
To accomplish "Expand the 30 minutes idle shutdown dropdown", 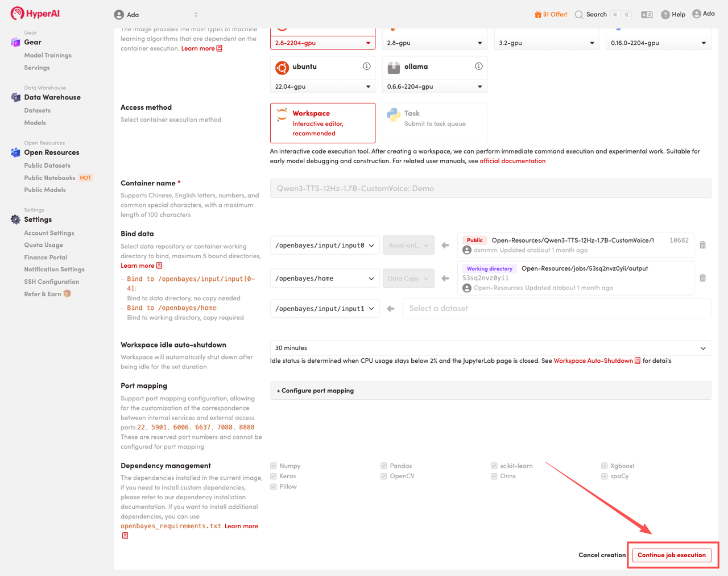I will click(x=490, y=348).
